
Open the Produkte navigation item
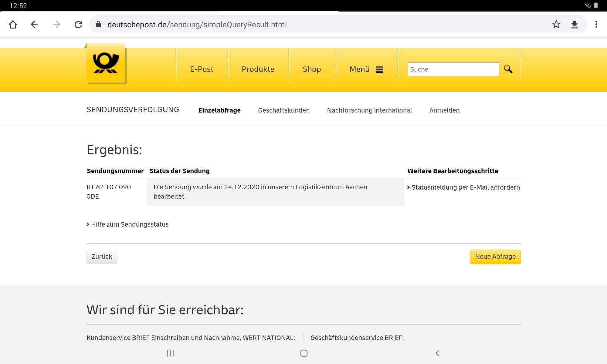(258, 69)
